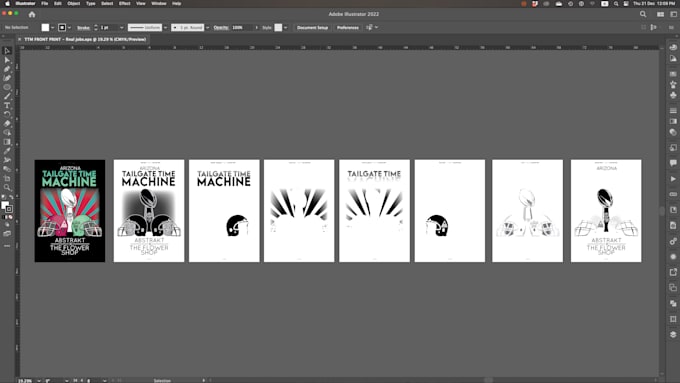Open Preferences button

[x=348, y=27]
